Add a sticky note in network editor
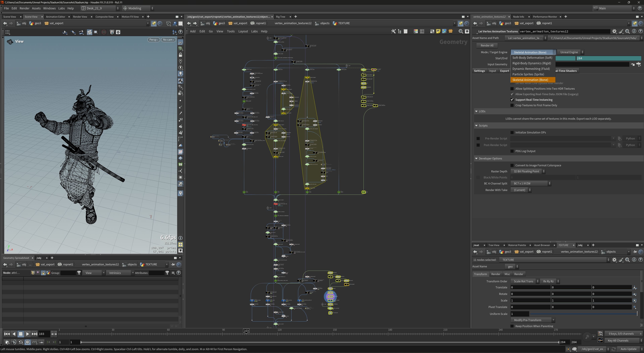This screenshot has width=644, height=353. point(438,31)
